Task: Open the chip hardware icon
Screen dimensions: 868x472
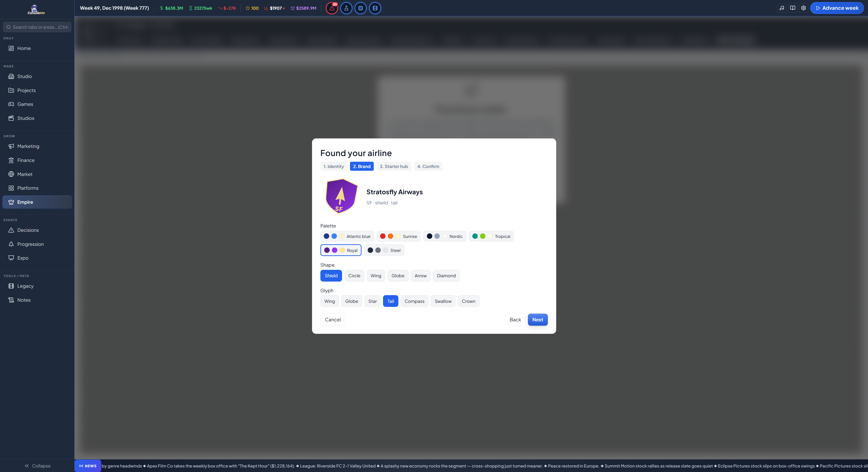Action: 361,8
